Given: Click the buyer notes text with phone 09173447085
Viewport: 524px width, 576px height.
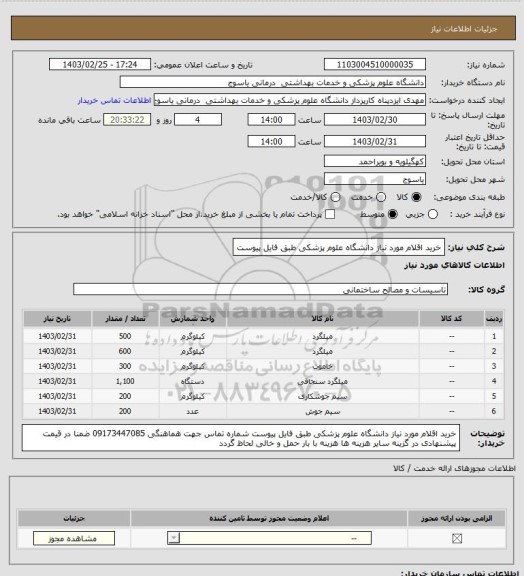Looking at the screenshot, I should coord(241,438).
